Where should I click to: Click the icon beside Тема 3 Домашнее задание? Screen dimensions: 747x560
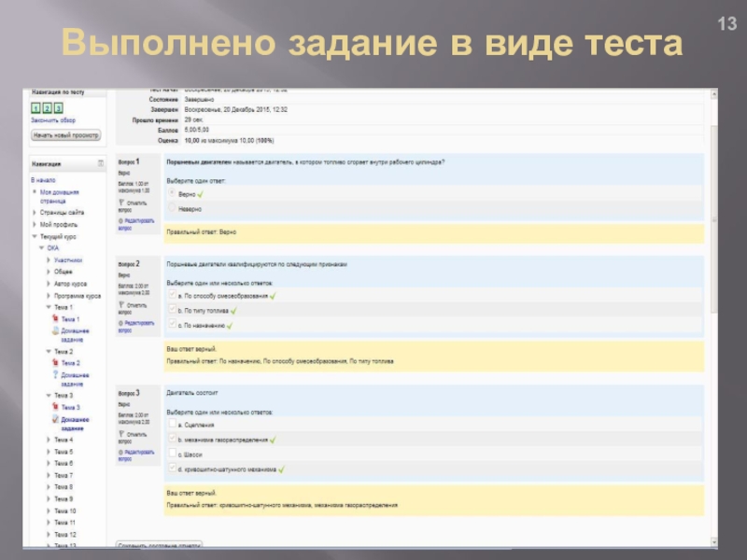tap(56, 419)
